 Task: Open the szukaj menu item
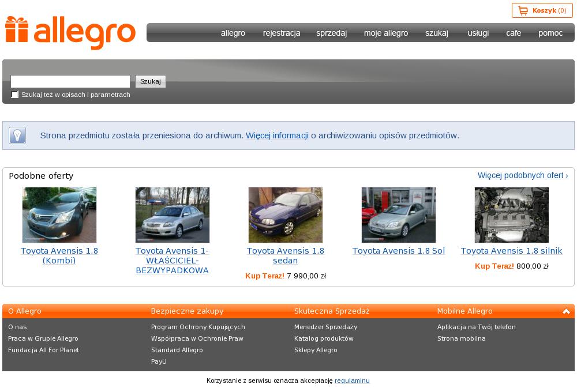click(x=437, y=33)
